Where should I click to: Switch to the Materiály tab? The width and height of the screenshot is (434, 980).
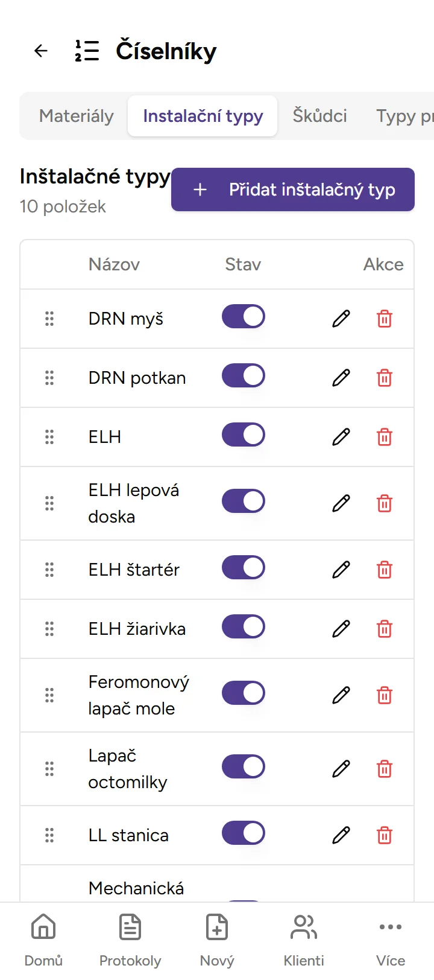pos(76,116)
